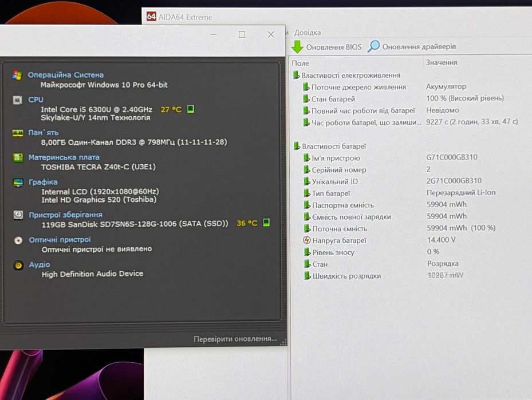
Task: Select the Акумулятор value text
Action: (446, 86)
